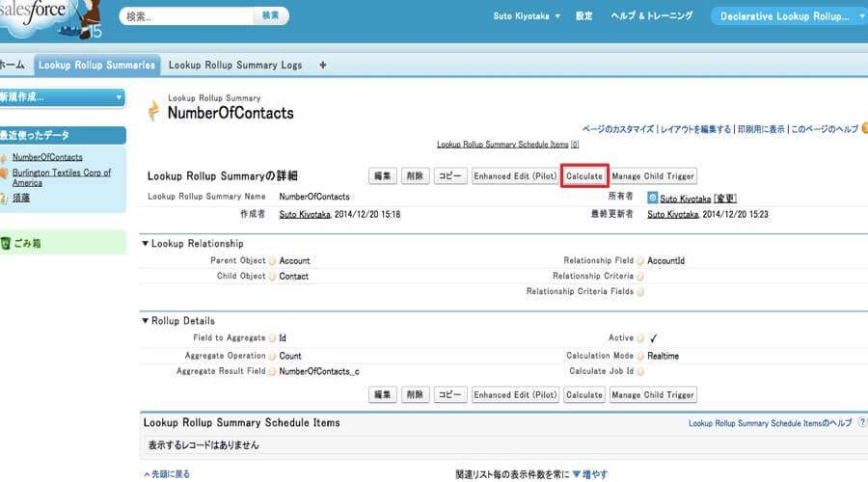
Task: Click help icon beside Parent Object
Action: 273,261
